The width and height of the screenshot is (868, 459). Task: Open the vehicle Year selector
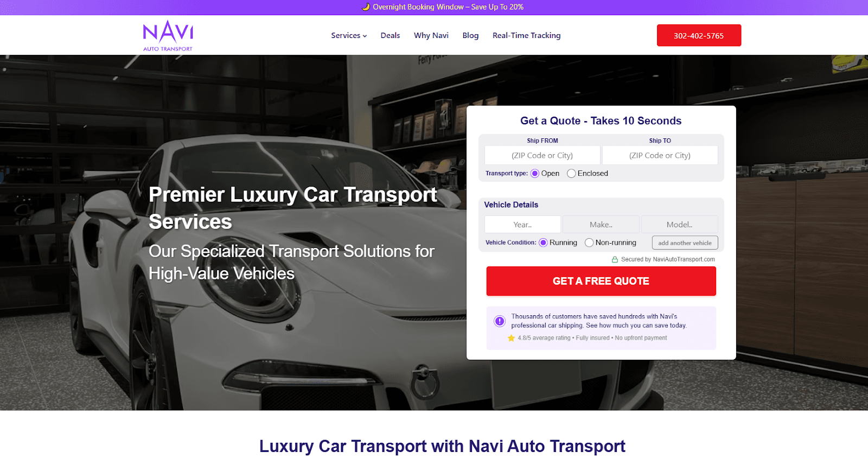tap(522, 225)
